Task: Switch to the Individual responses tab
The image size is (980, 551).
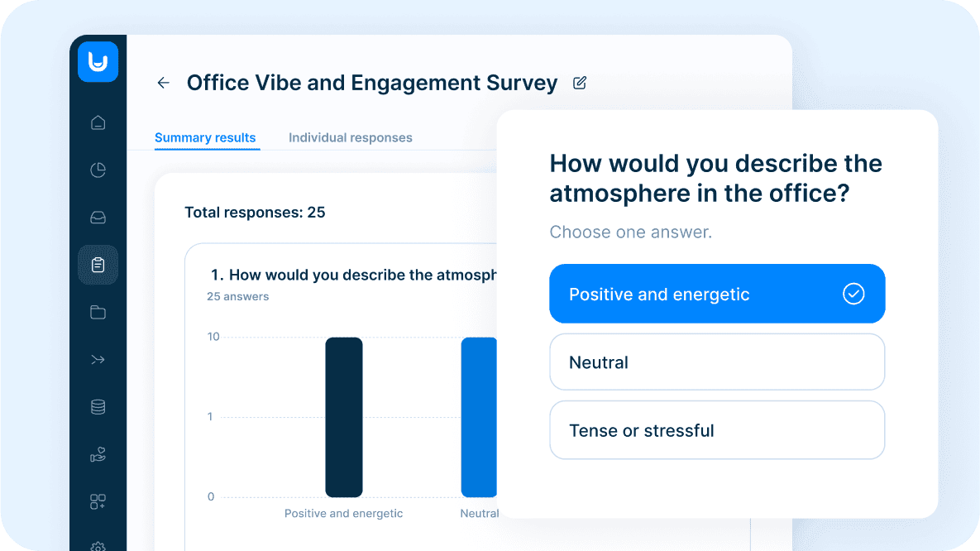Action: click(x=350, y=137)
